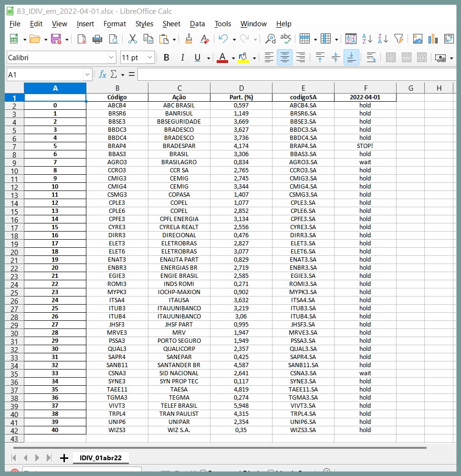Click the Insert Row table icon
Image resolution: width=461 pixels, height=476 pixels.
[x=304, y=39]
